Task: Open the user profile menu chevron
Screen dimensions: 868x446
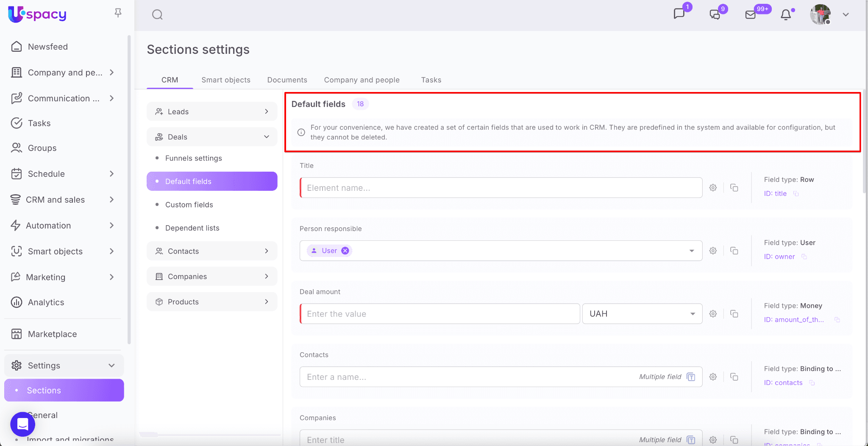Action: point(846,15)
